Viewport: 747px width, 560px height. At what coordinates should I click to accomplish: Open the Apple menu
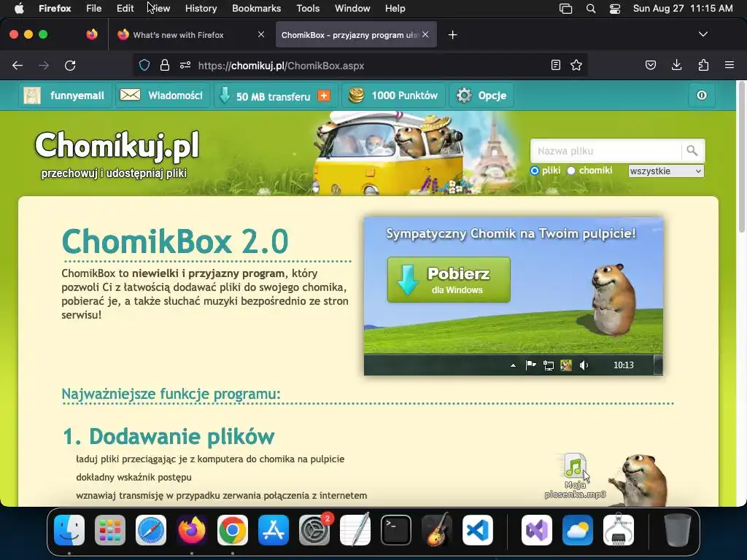[19, 8]
